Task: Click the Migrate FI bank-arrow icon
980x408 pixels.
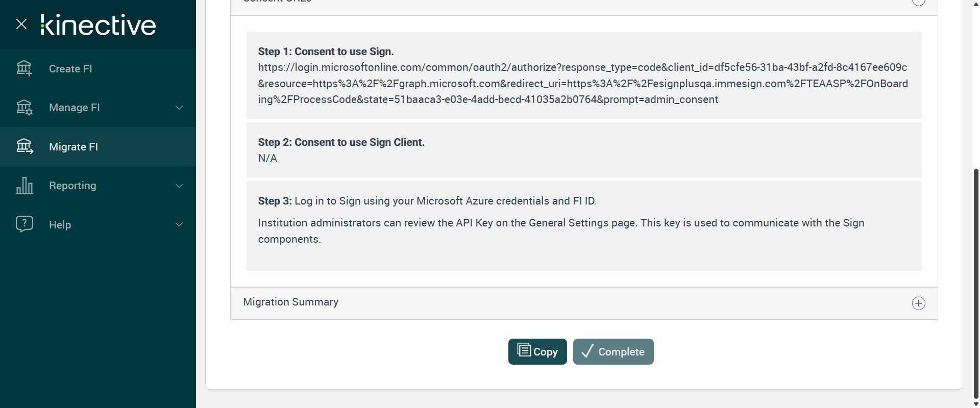Action: (x=24, y=146)
